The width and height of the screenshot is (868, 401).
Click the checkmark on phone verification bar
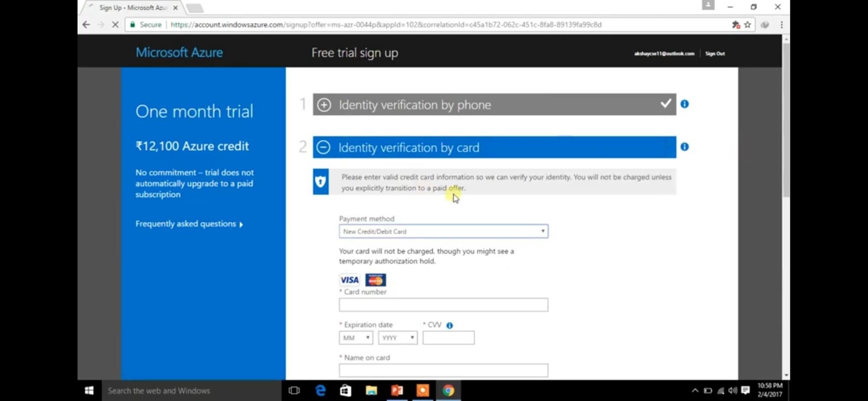click(666, 103)
